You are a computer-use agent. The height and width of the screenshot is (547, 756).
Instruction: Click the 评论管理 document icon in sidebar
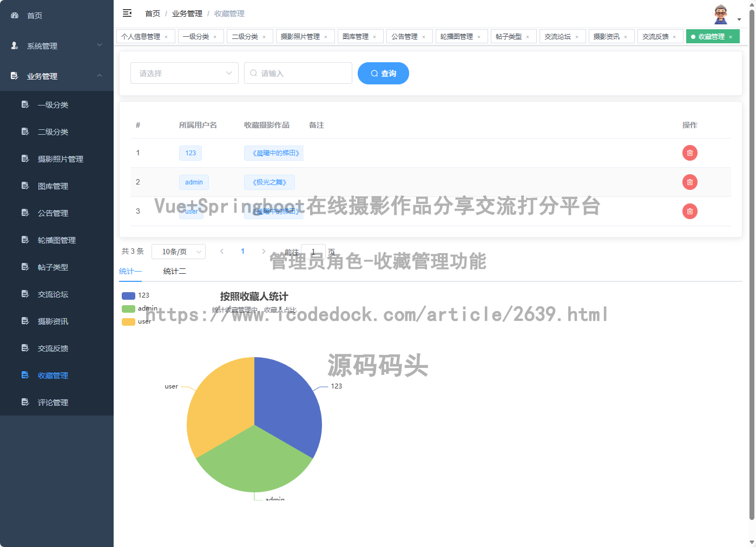tap(25, 402)
